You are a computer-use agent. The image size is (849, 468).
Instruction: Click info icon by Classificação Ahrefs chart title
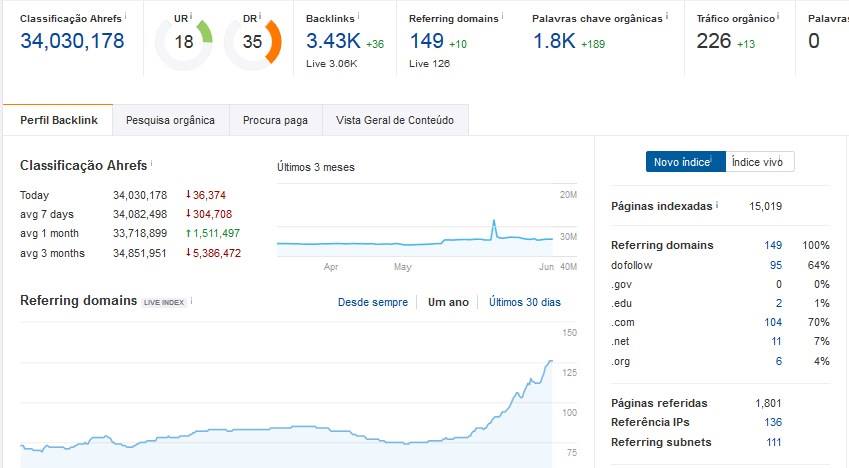[x=151, y=163]
